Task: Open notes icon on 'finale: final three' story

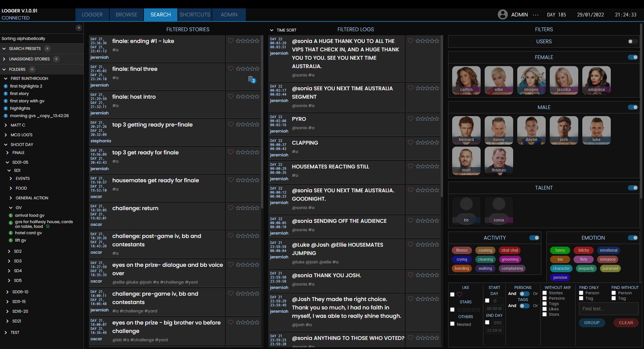Action: (x=252, y=80)
